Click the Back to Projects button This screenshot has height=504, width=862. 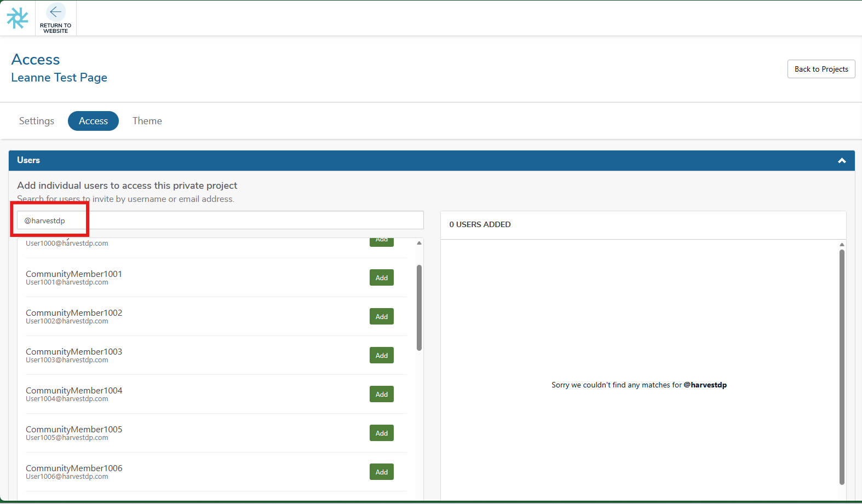tap(821, 69)
